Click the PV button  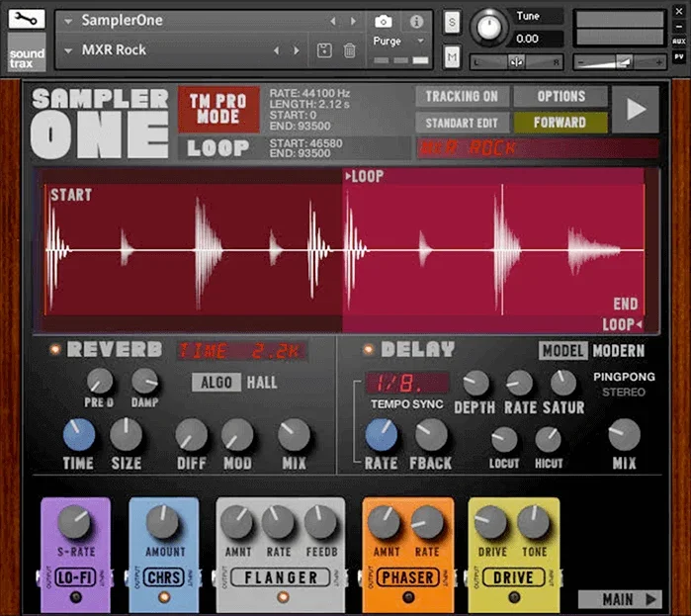[x=679, y=56]
